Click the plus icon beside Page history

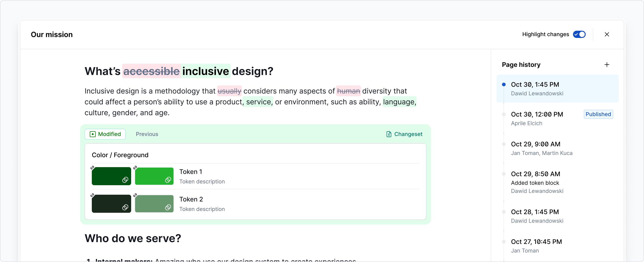pyautogui.click(x=607, y=65)
